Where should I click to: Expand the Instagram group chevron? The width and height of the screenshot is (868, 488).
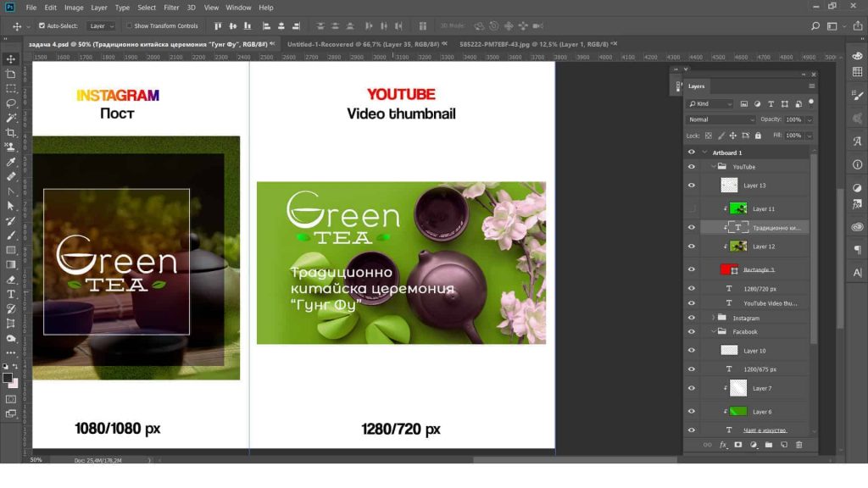point(713,318)
